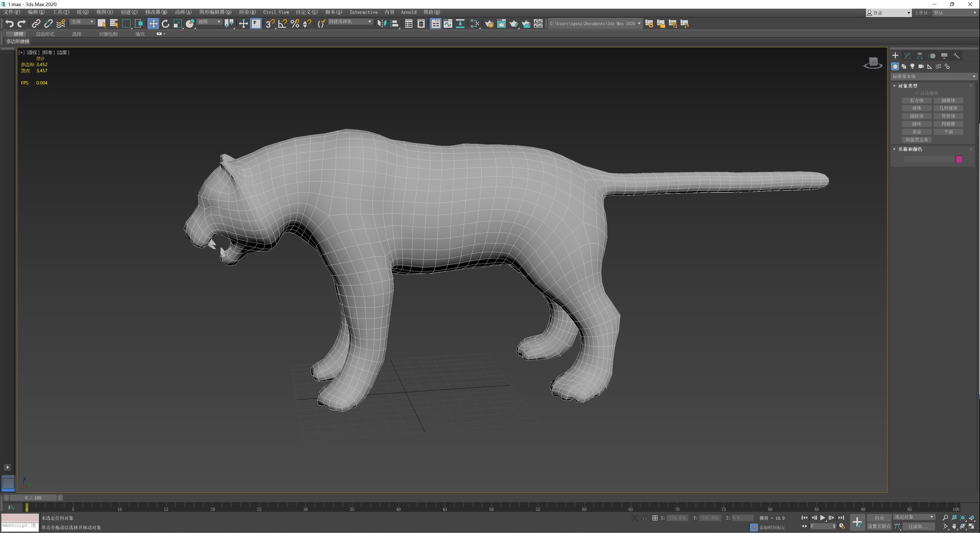The image size is (980, 533).
Task: Click the Redo arrow in the toolbar
Action: coord(21,23)
